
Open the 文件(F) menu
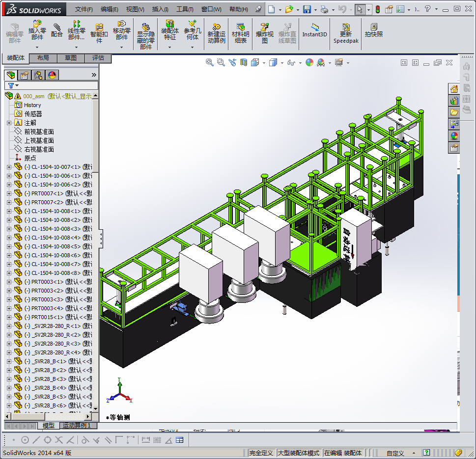84,9
